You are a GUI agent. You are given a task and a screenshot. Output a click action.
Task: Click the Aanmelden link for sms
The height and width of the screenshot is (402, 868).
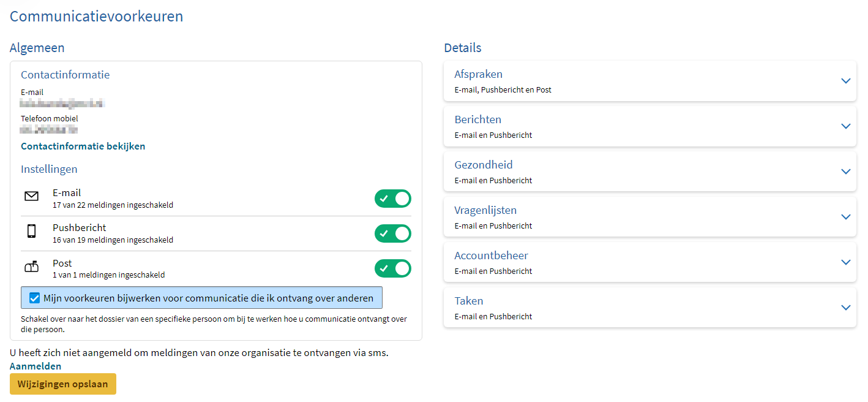36,366
